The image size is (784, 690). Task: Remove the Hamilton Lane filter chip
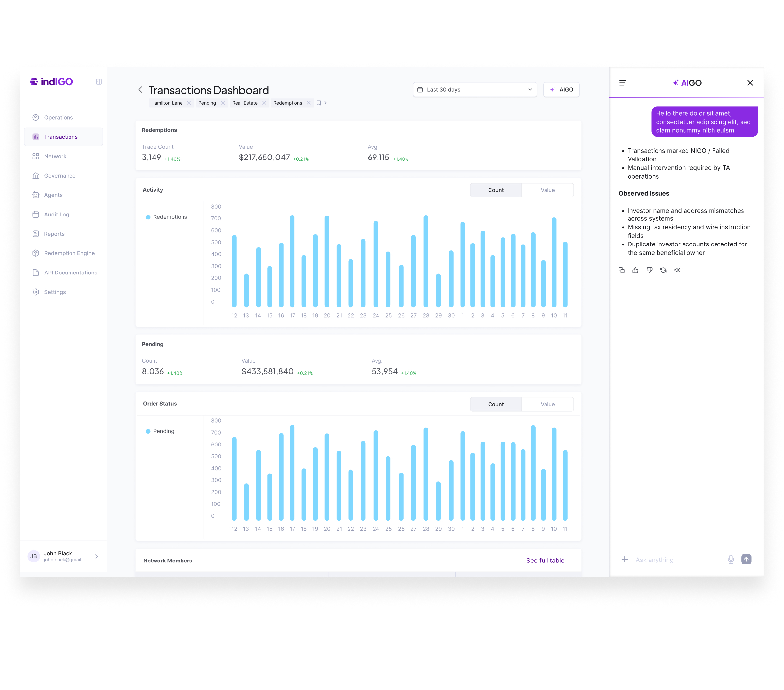pyautogui.click(x=189, y=103)
